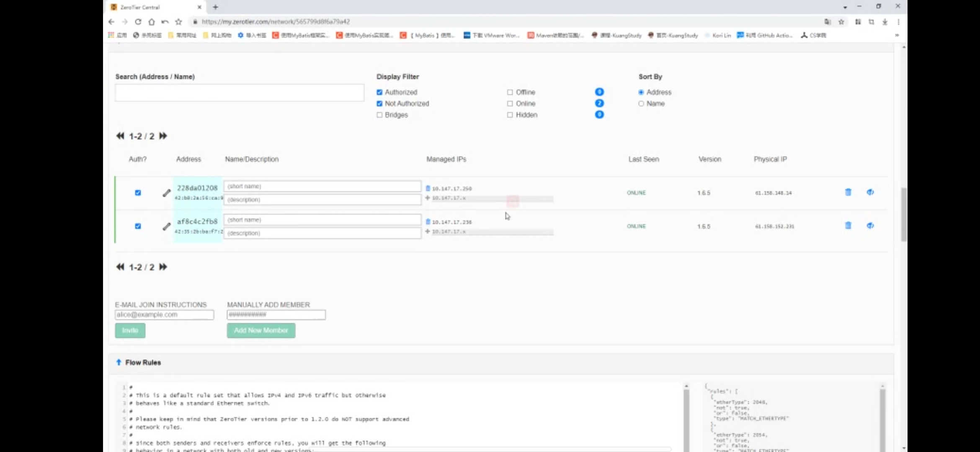Open the browser tab list dropdown
This screenshot has height=452, width=980.
tap(845, 7)
